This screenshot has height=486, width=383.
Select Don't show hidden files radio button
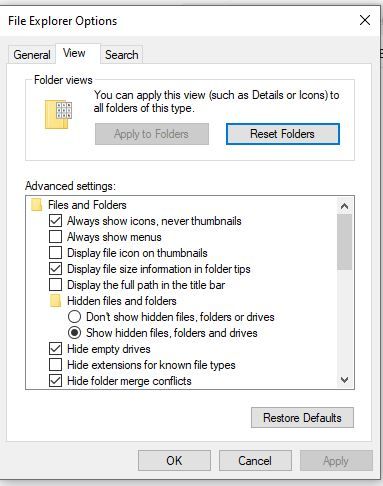point(74,317)
